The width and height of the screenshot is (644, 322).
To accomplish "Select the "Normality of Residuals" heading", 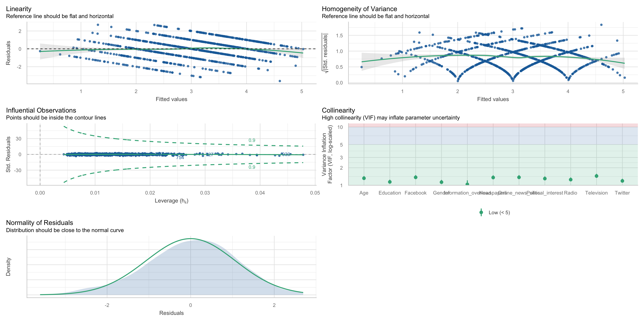I will coord(39,222).
